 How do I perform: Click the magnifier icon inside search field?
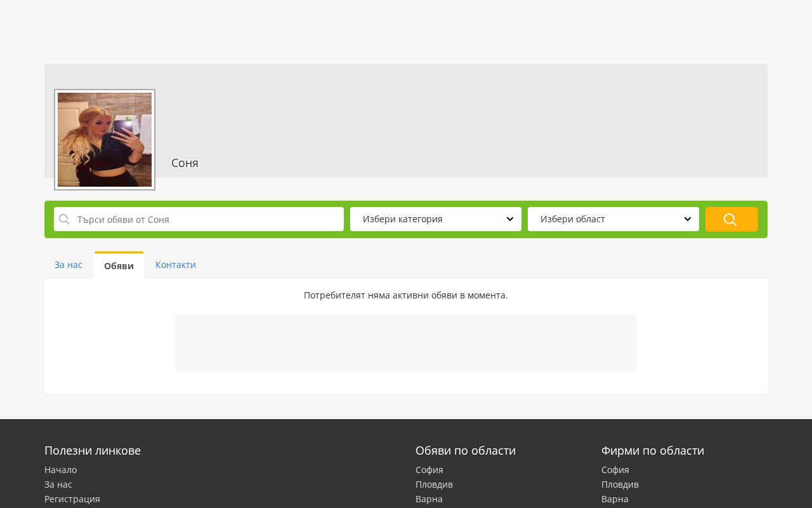[64, 219]
